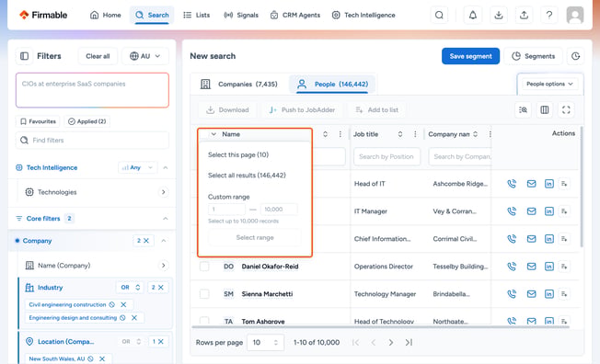Open the Rows per page dropdown

pos(265,343)
